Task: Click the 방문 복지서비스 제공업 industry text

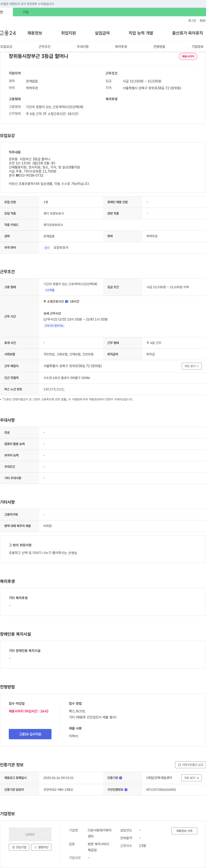Action: pyautogui.click(x=98, y=847)
